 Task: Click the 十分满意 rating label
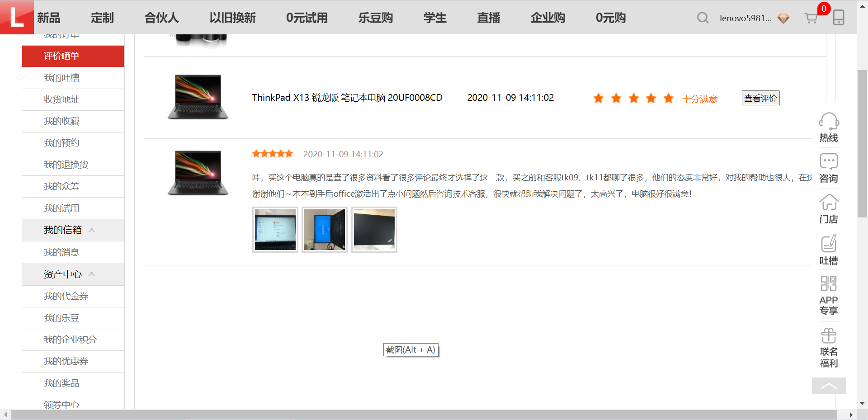(700, 99)
